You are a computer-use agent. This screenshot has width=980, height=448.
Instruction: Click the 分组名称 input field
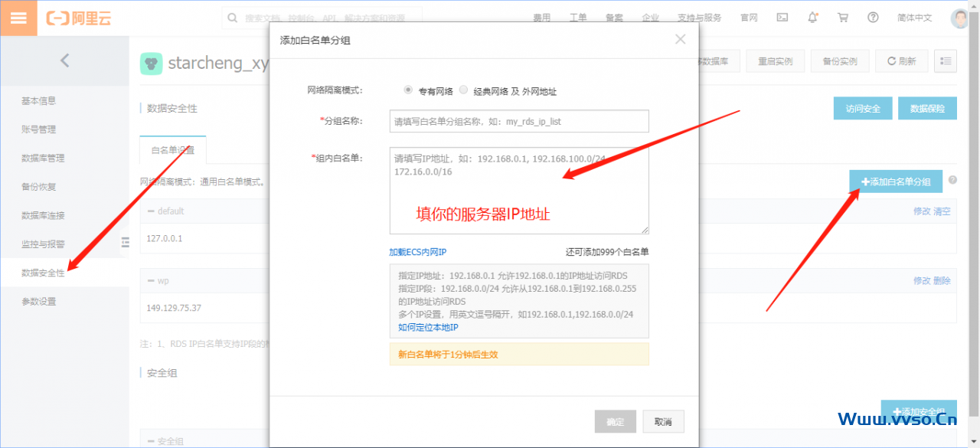pos(519,121)
